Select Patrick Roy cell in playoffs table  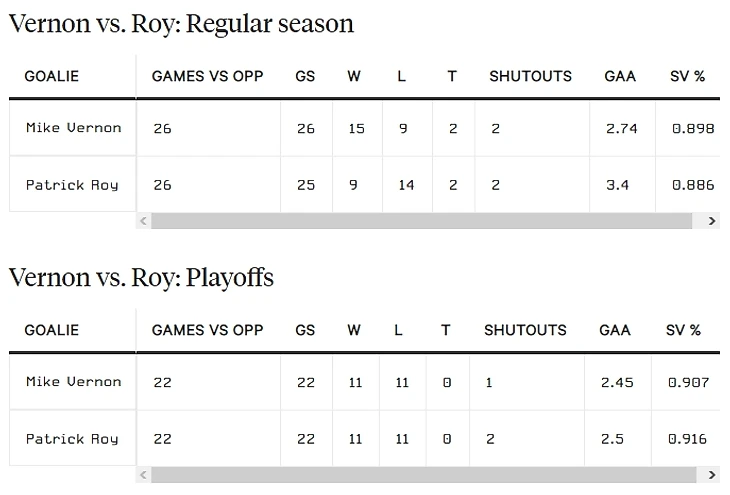pyautogui.click(x=72, y=439)
